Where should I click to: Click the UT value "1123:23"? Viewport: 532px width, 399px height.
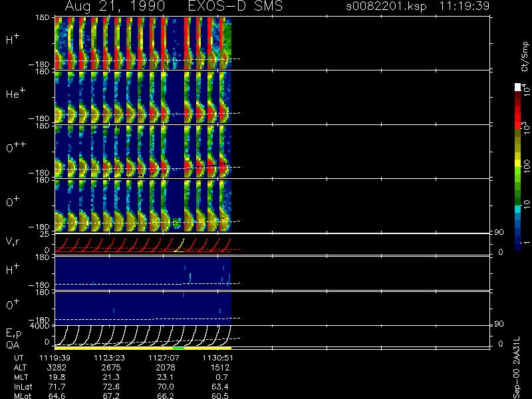(x=109, y=358)
